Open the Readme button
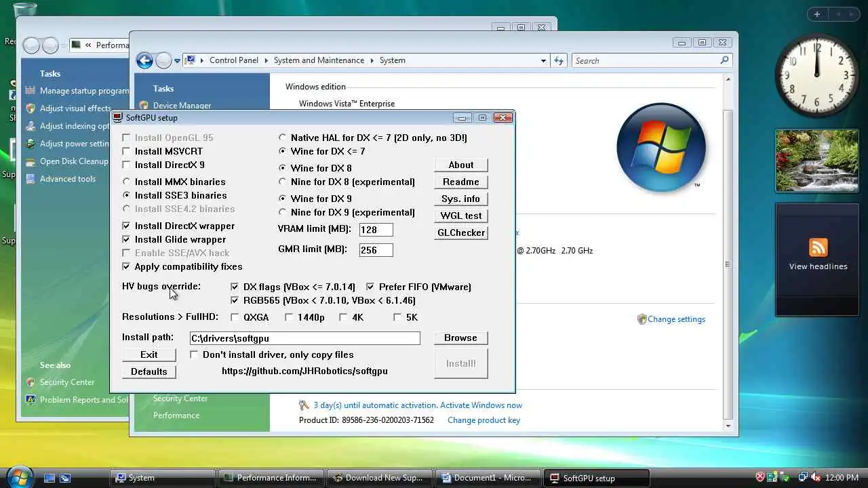The image size is (868, 488). 461,182
